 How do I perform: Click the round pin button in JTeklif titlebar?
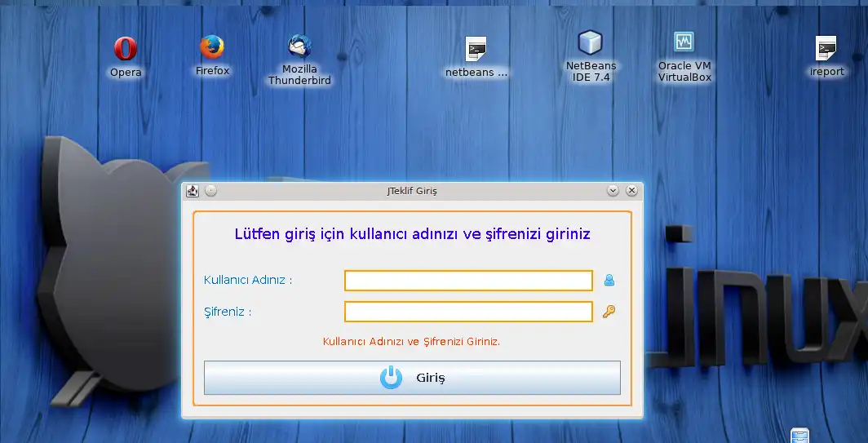tap(211, 190)
